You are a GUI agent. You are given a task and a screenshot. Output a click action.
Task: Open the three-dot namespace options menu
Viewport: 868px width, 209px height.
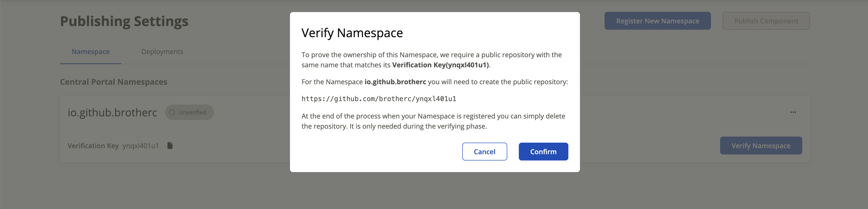point(793,112)
